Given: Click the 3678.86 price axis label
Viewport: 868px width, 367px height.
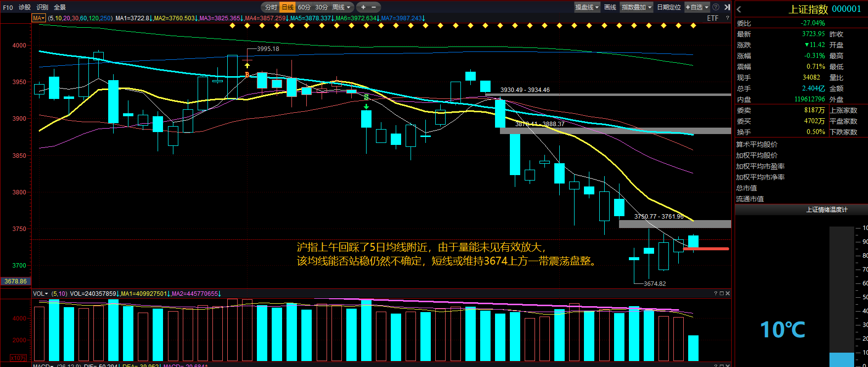Looking at the screenshot, I should point(15,281).
